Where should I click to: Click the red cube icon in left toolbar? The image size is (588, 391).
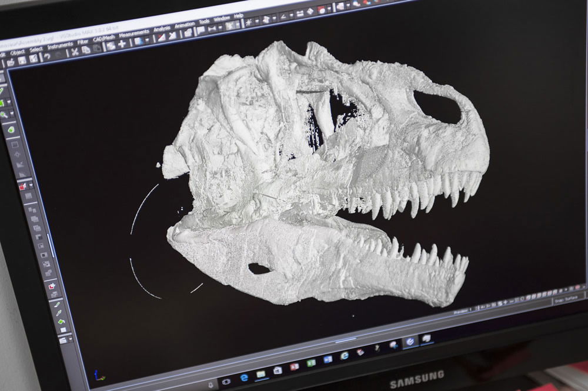pos(22,186)
